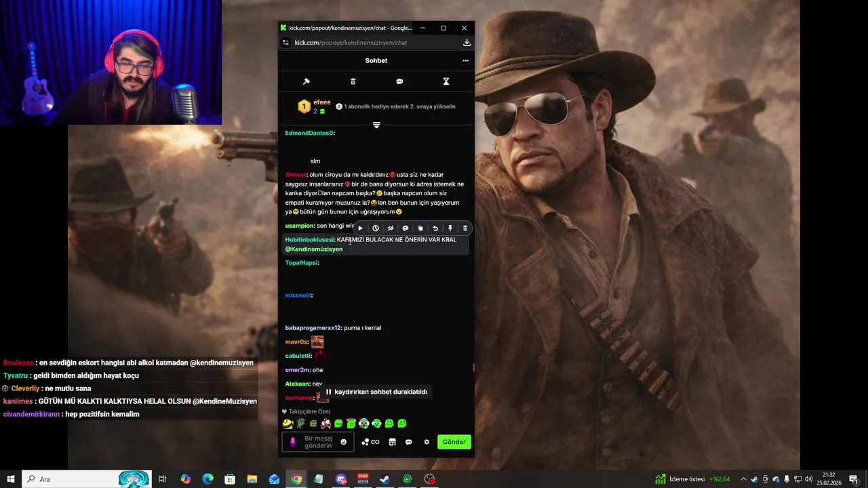Pin the hovered message with pin icon

[450, 228]
